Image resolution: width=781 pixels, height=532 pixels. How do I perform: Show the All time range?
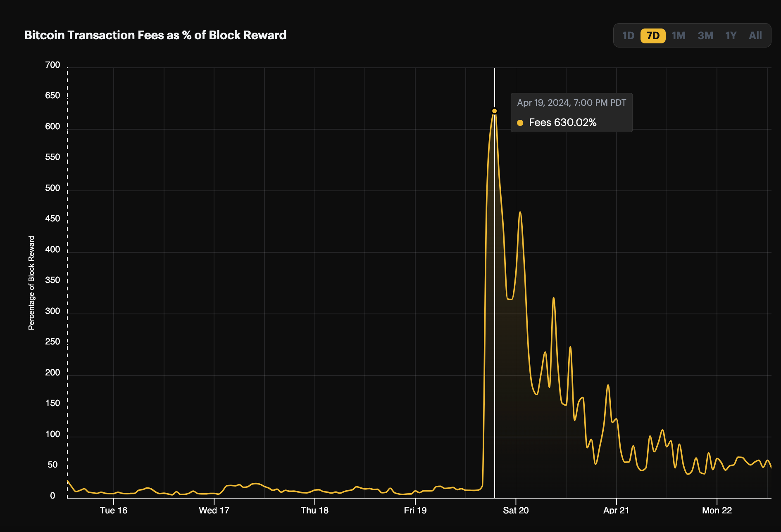point(755,36)
